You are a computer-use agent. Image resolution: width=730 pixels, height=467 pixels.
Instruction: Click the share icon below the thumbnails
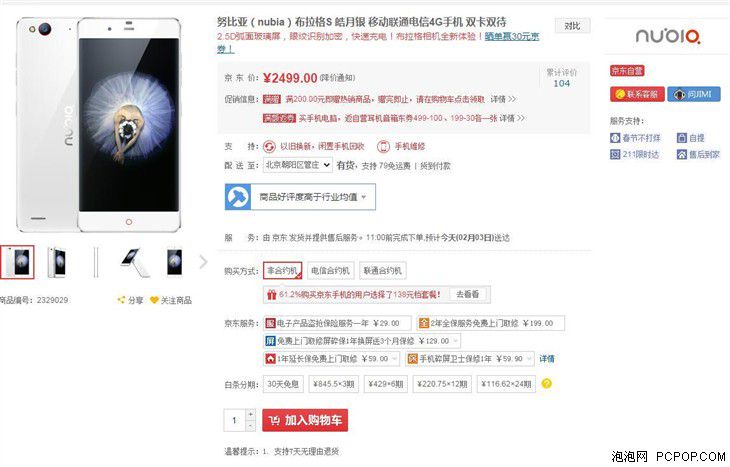point(121,300)
